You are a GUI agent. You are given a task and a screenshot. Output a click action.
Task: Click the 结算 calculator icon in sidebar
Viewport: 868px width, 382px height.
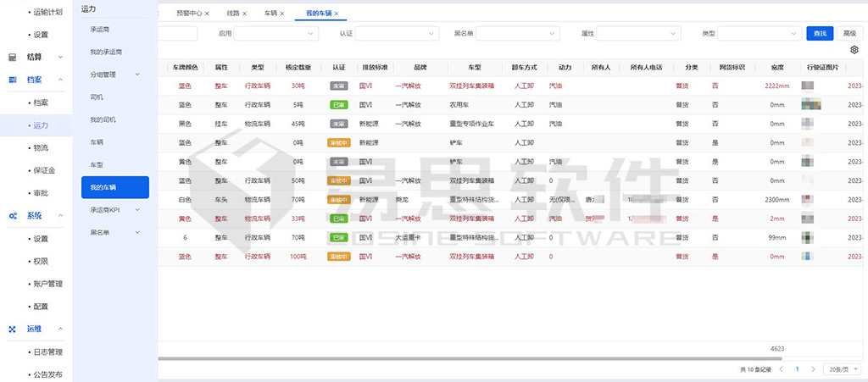point(13,58)
